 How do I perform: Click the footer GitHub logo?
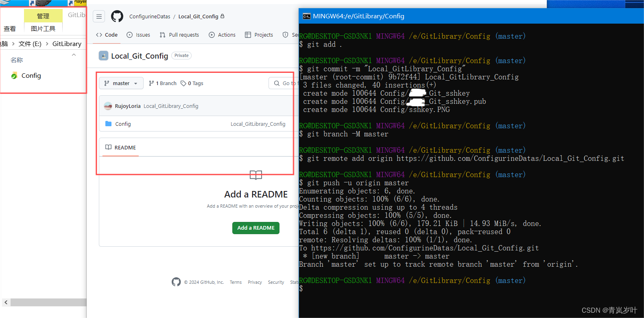tap(176, 282)
